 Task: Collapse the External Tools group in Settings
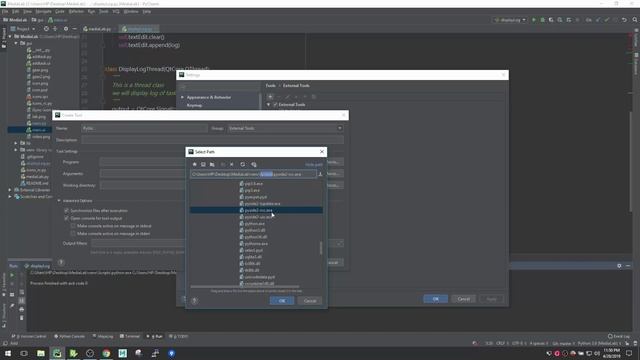tap(268, 105)
